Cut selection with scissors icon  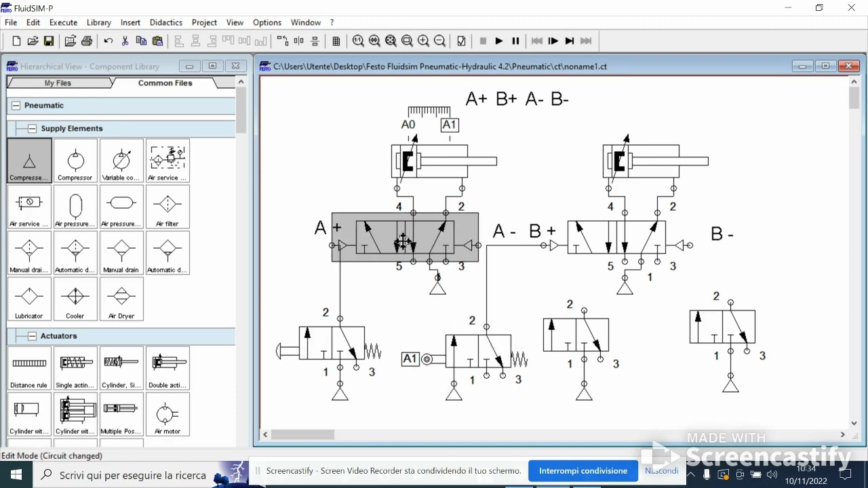125,41
